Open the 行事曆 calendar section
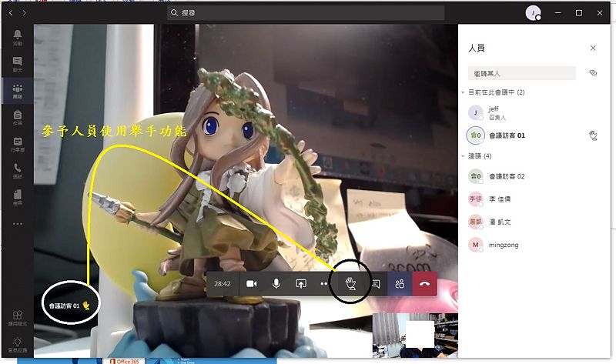616x364 pixels. coord(17,144)
